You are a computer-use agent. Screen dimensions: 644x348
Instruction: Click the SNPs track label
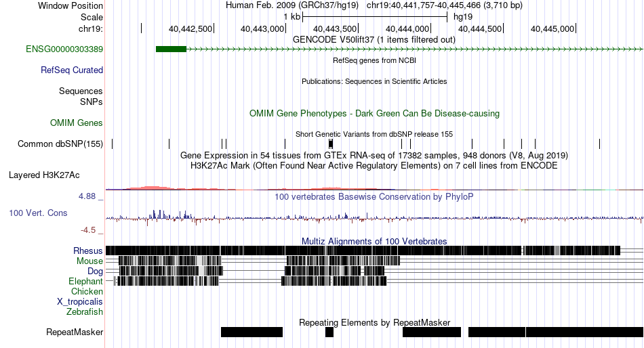click(x=92, y=102)
